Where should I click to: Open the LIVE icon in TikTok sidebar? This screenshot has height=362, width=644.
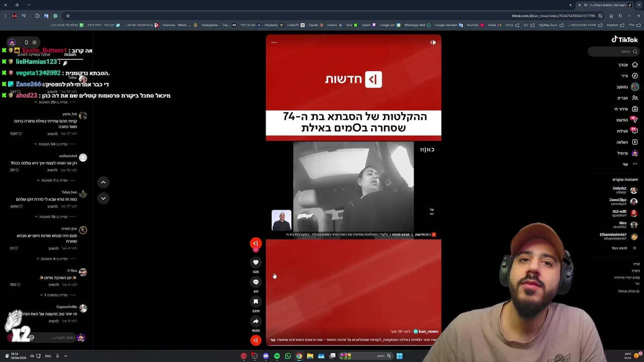[635, 109]
